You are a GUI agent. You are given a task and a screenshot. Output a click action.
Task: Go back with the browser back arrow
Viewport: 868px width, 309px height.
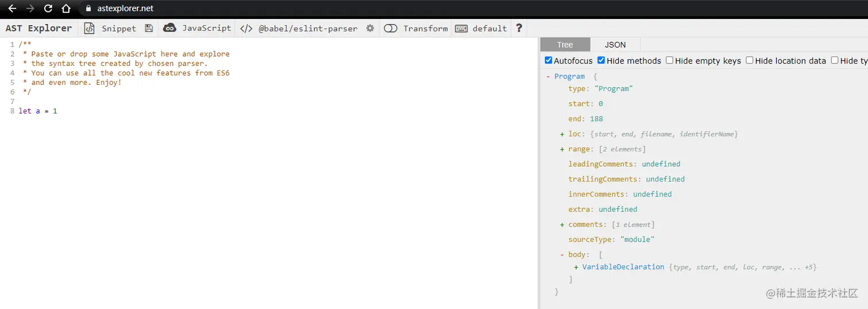click(12, 9)
